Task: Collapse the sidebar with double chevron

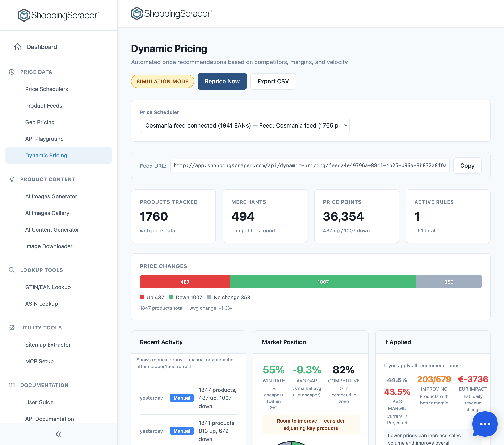Action: click(x=58, y=434)
